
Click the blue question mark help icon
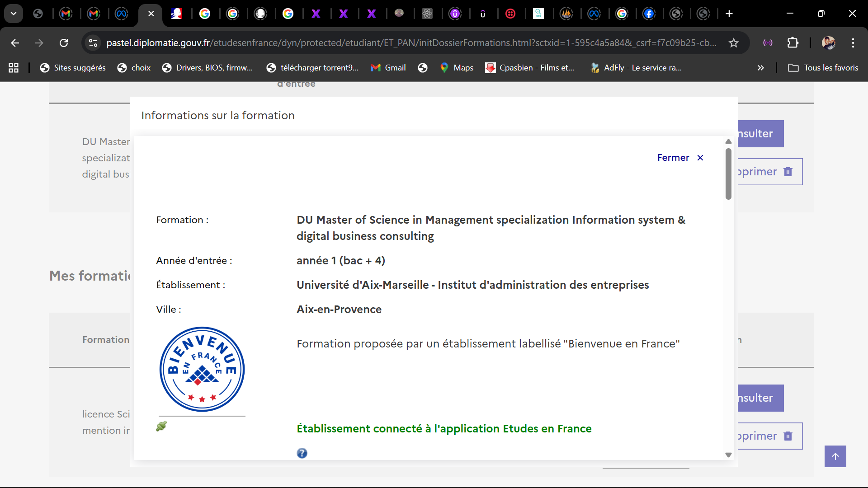point(302,453)
